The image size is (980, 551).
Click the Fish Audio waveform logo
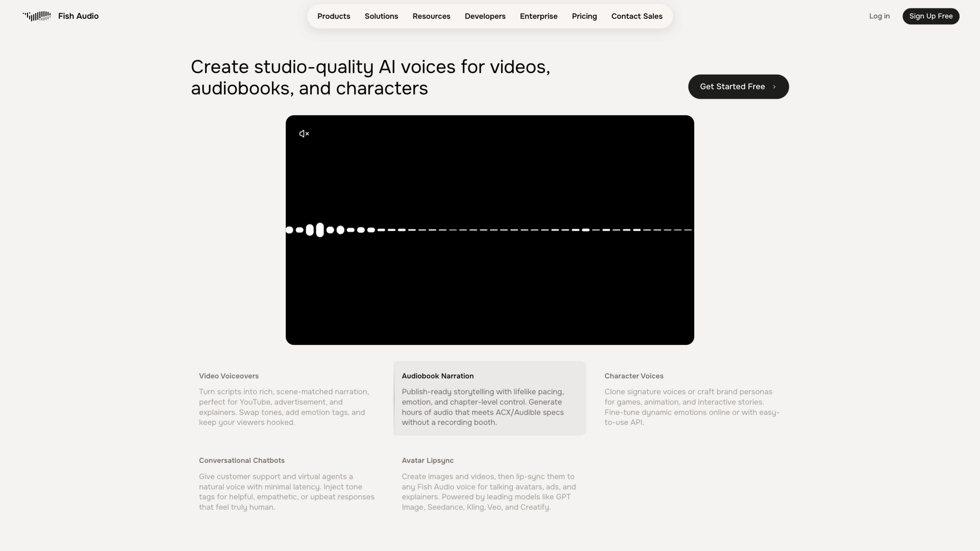(37, 16)
